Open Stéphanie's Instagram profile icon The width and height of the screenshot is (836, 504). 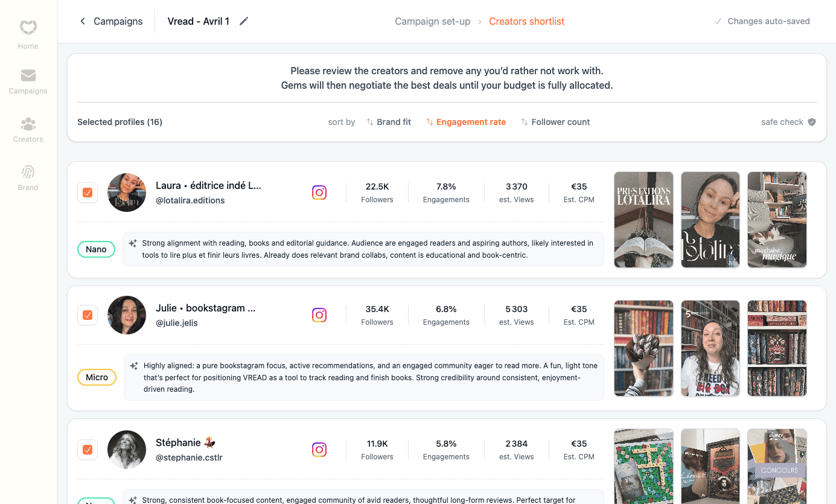tap(319, 450)
